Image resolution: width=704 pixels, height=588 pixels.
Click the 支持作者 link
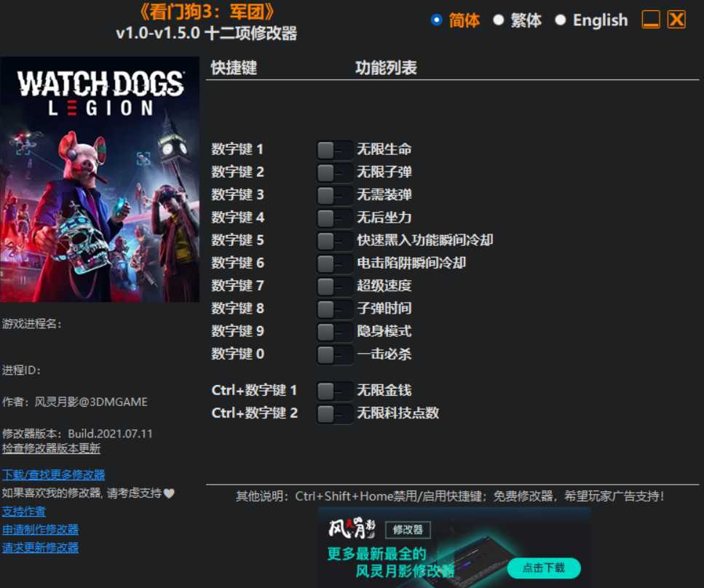[x=24, y=512]
